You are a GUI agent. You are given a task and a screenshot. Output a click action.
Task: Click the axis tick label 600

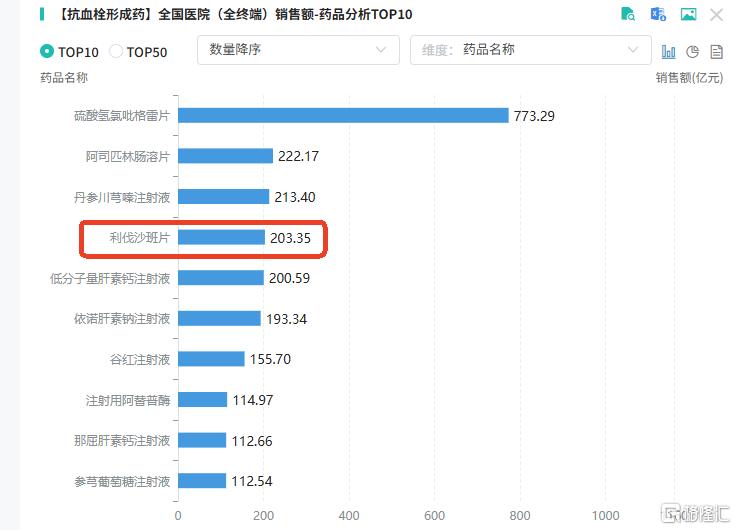point(435,515)
